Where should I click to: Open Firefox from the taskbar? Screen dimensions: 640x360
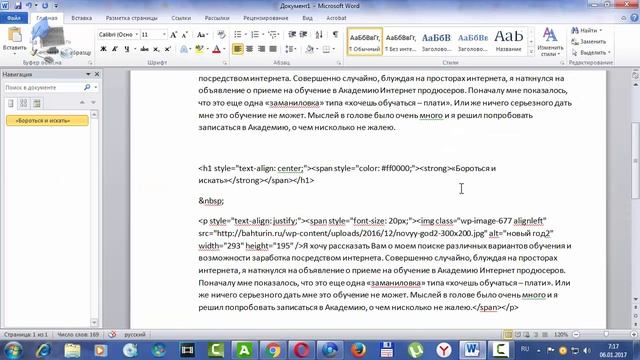(x=358, y=350)
